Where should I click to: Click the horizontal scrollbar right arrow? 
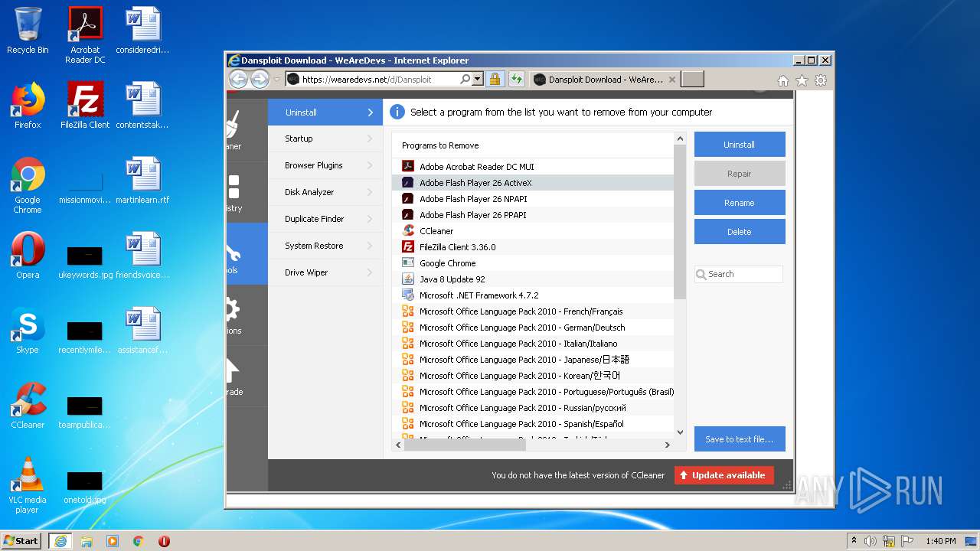(667, 445)
